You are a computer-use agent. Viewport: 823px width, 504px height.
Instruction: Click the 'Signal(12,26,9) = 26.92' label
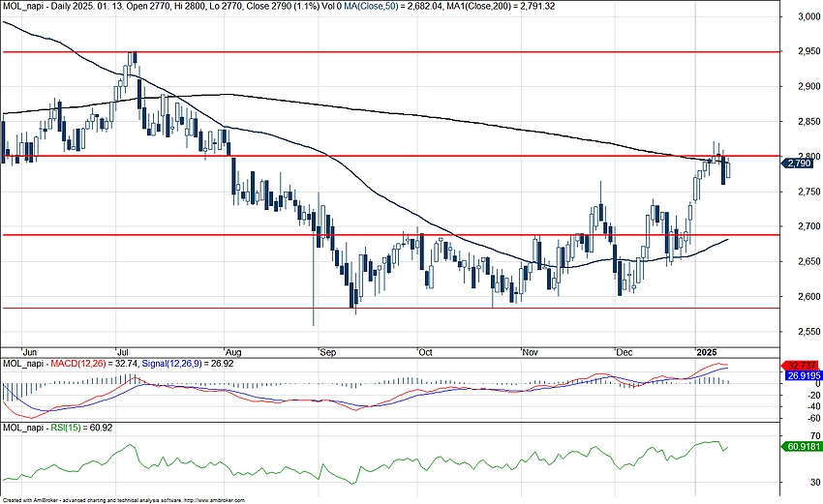pyautogui.click(x=188, y=364)
